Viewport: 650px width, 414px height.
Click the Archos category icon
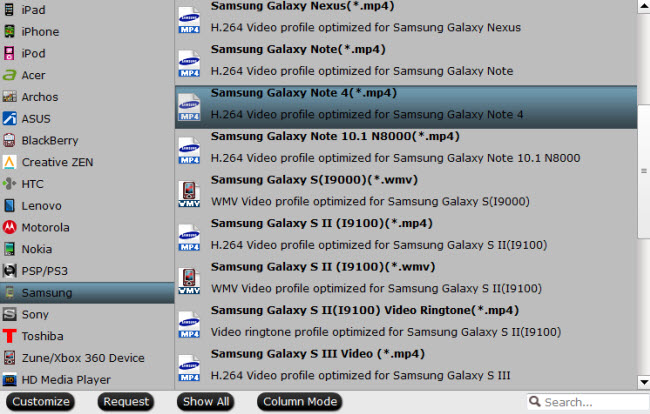click(x=10, y=97)
